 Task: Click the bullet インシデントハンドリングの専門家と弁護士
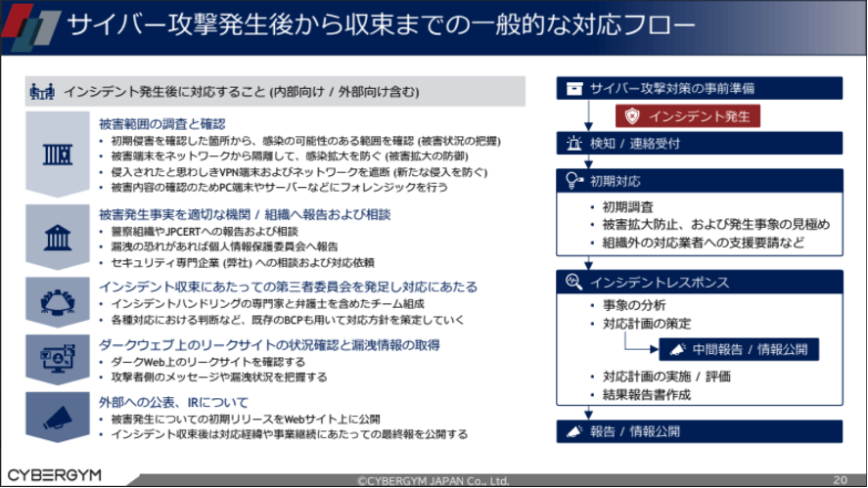(267, 304)
